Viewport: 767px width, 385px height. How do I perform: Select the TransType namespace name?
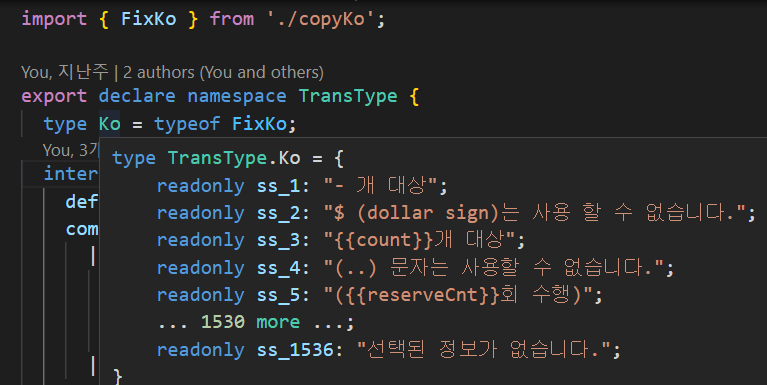[x=348, y=96]
